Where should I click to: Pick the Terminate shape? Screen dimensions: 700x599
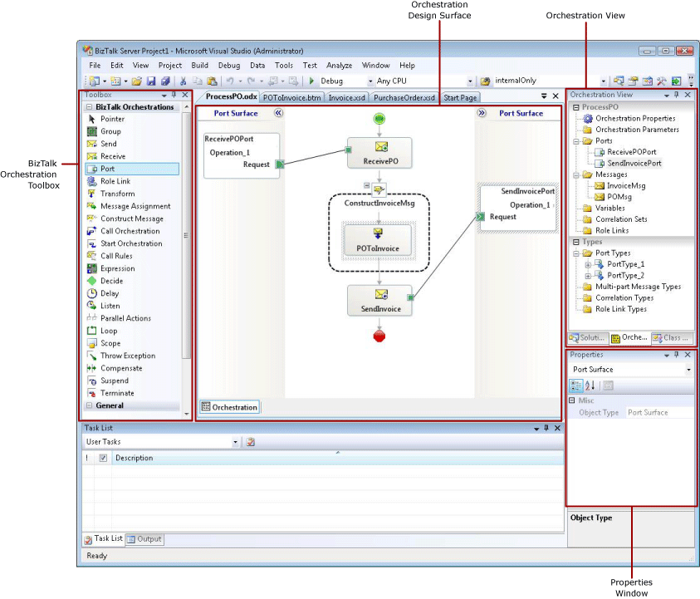coord(132,394)
